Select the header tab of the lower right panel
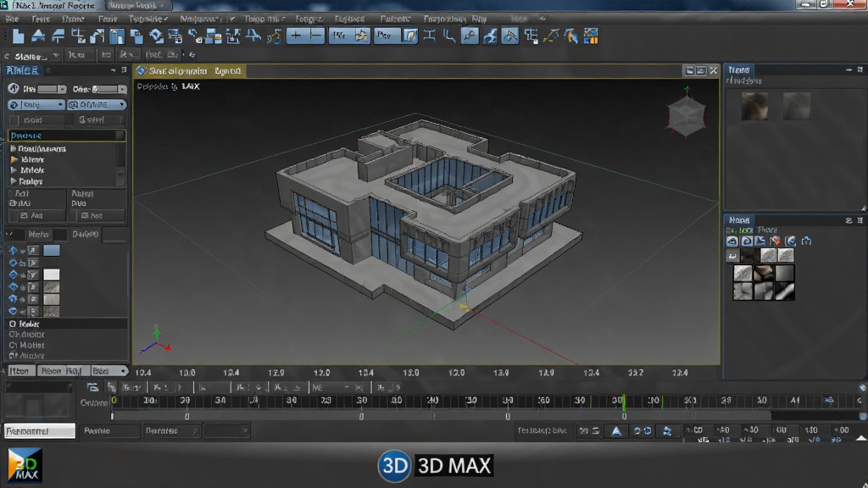Screen dimensions: 868x488 pyautogui.click(x=739, y=219)
